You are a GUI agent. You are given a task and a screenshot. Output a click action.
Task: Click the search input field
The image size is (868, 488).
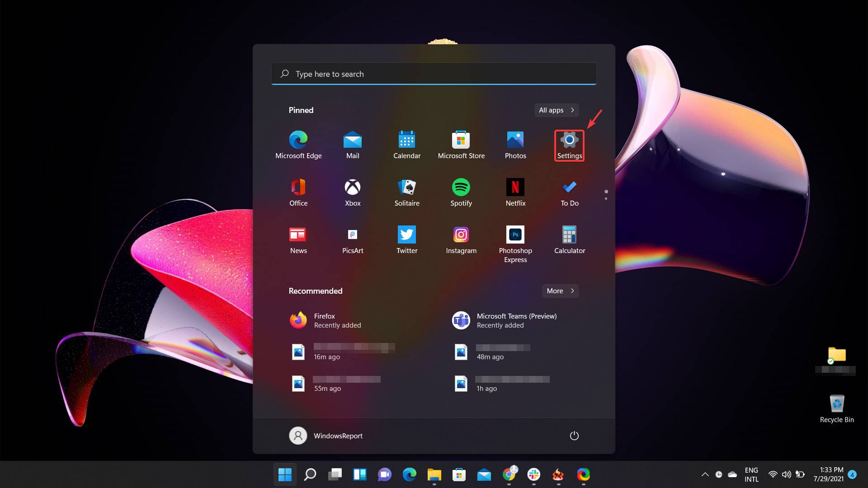tap(434, 74)
